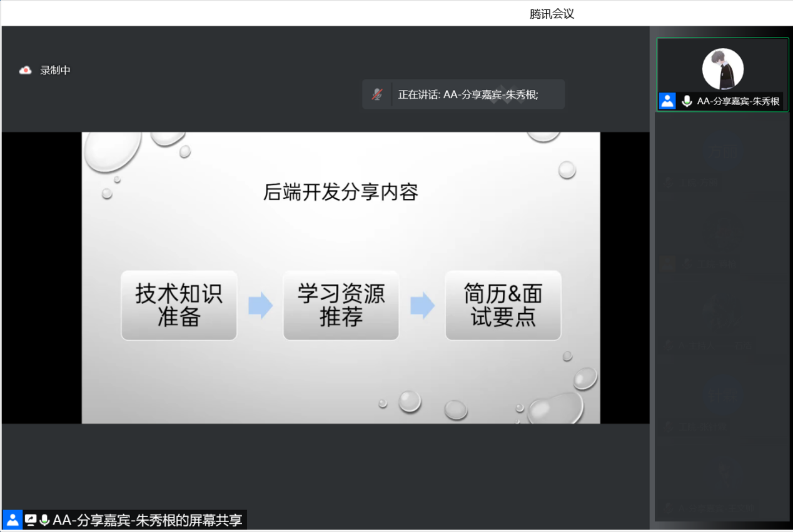
Task: Click the 腾讯会议 window title
Action: [552, 14]
